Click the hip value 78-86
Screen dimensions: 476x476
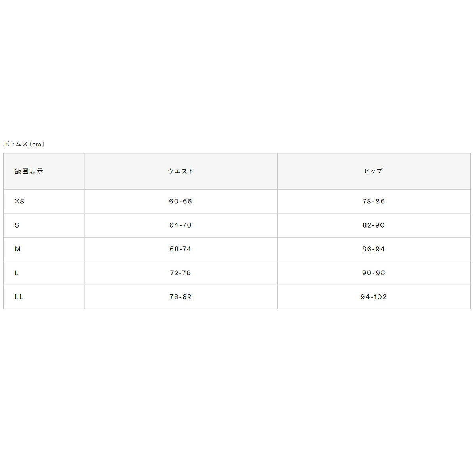tap(374, 202)
